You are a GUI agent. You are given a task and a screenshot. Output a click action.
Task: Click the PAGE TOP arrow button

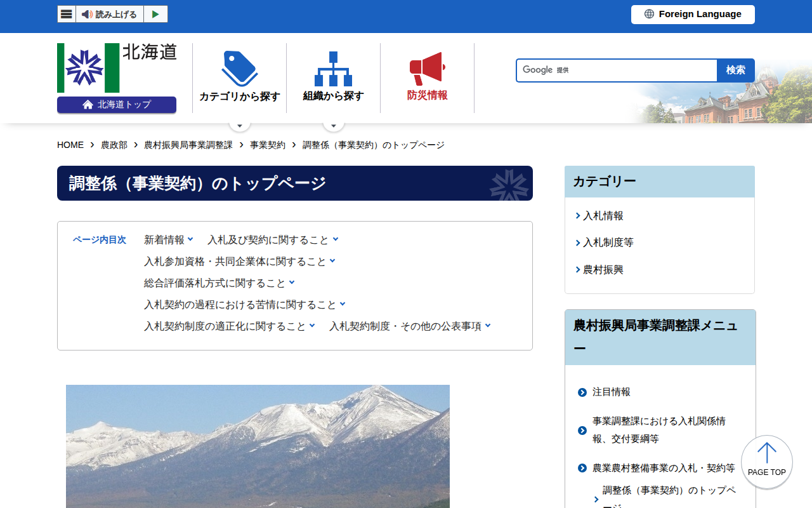tap(767, 462)
